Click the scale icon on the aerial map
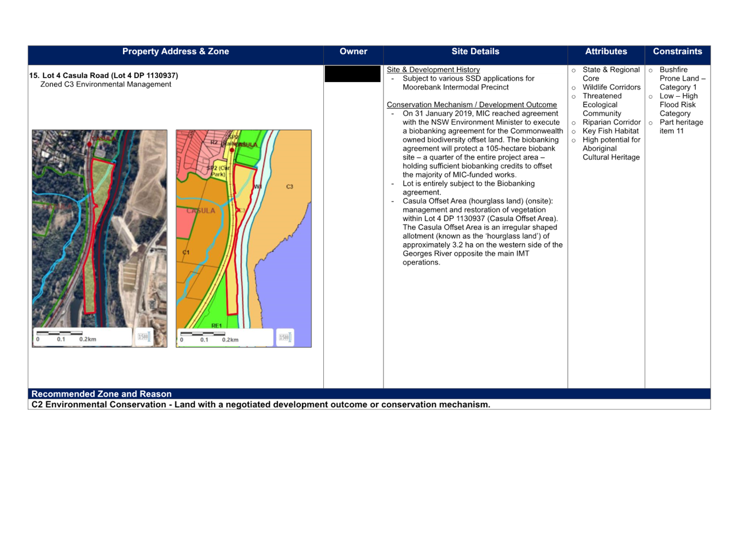This screenshot has width=756, height=534. pyautogui.click(x=144, y=337)
